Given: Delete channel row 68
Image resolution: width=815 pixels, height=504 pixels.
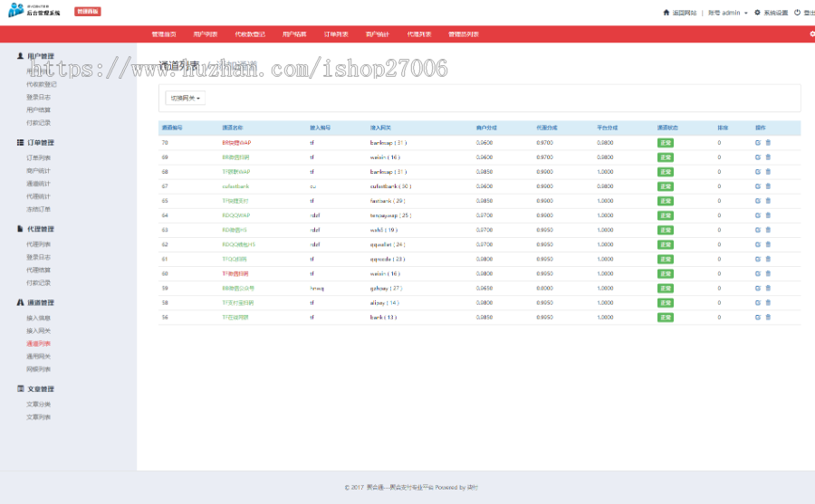Looking at the screenshot, I should click(x=768, y=171).
